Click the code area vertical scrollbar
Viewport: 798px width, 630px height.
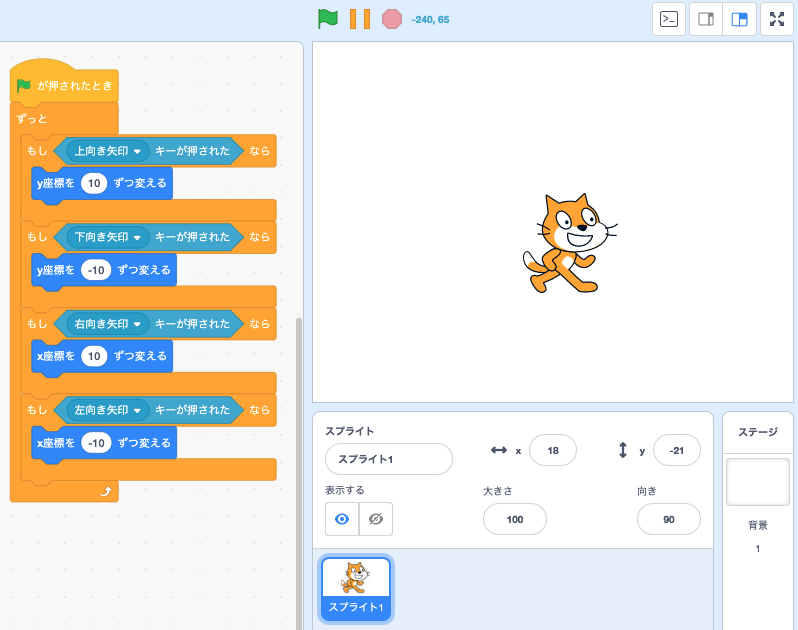(299, 473)
